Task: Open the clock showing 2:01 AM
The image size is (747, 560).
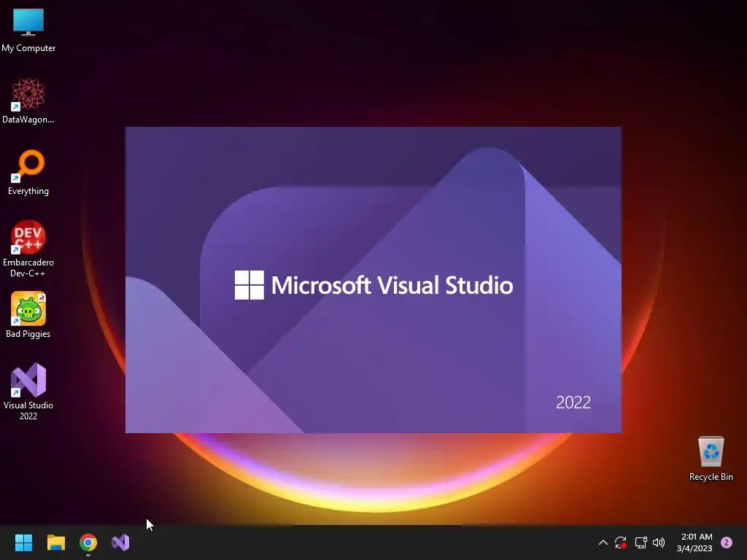Action: (x=694, y=542)
